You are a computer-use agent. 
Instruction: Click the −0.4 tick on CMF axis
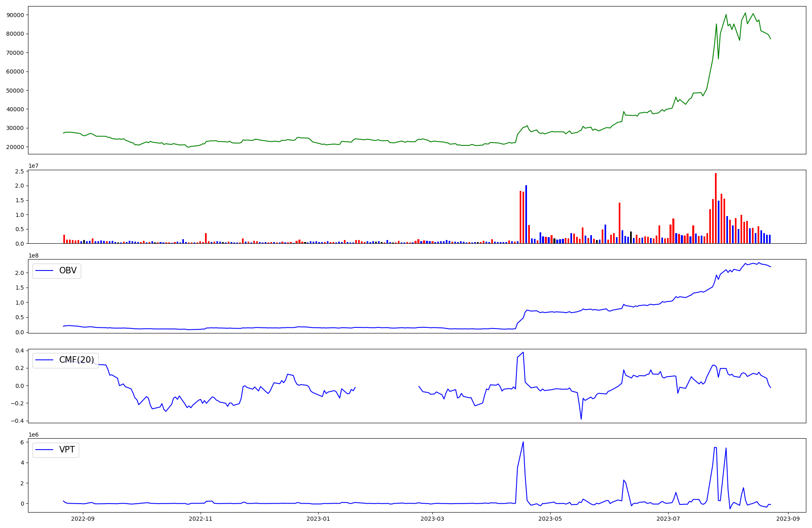pos(17,421)
